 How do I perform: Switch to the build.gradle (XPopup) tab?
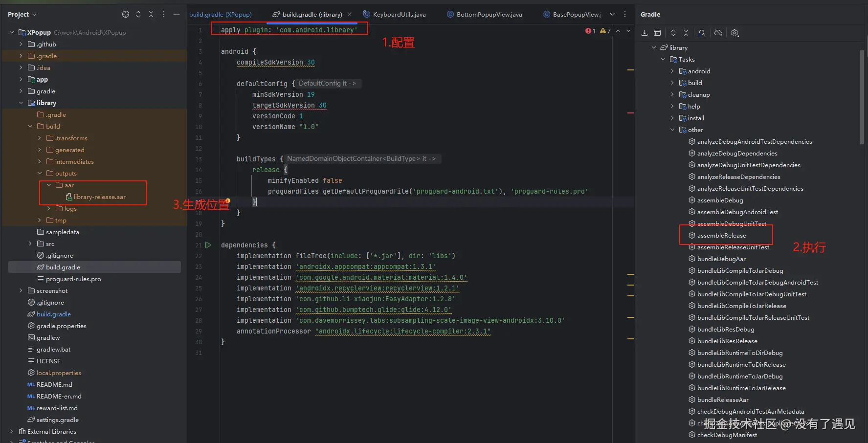tap(221, 14)
